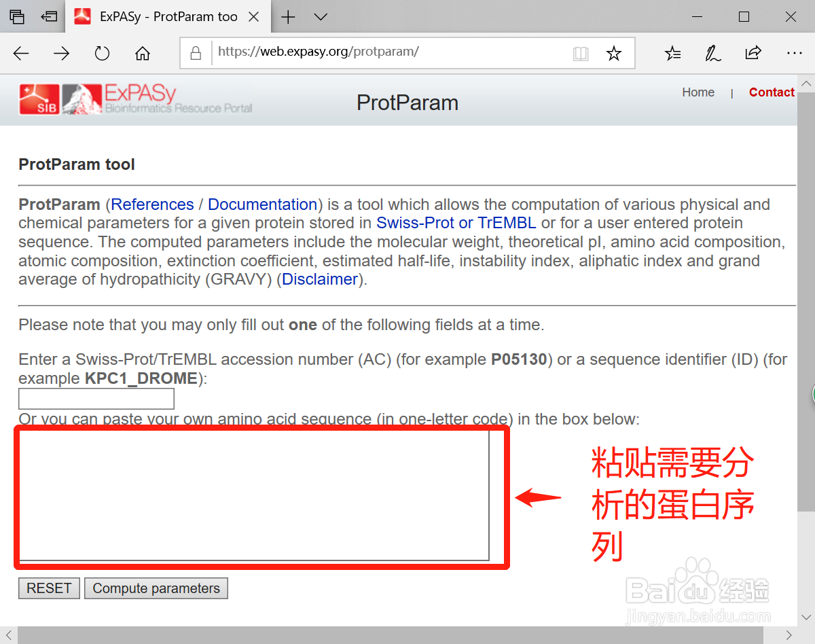Close the ExPASy ProtParam tab

click(x=254, y=17)
